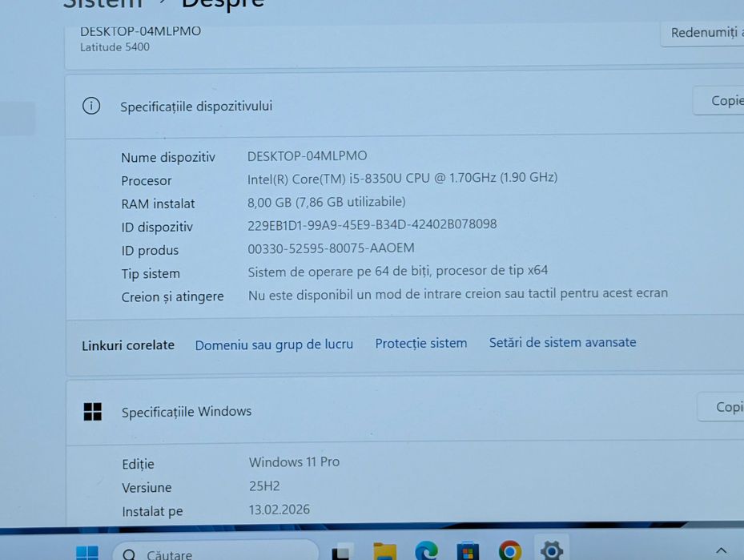Select the Sistem de operare pe 64 text
The image size is (744, 560).
[397, 271]
